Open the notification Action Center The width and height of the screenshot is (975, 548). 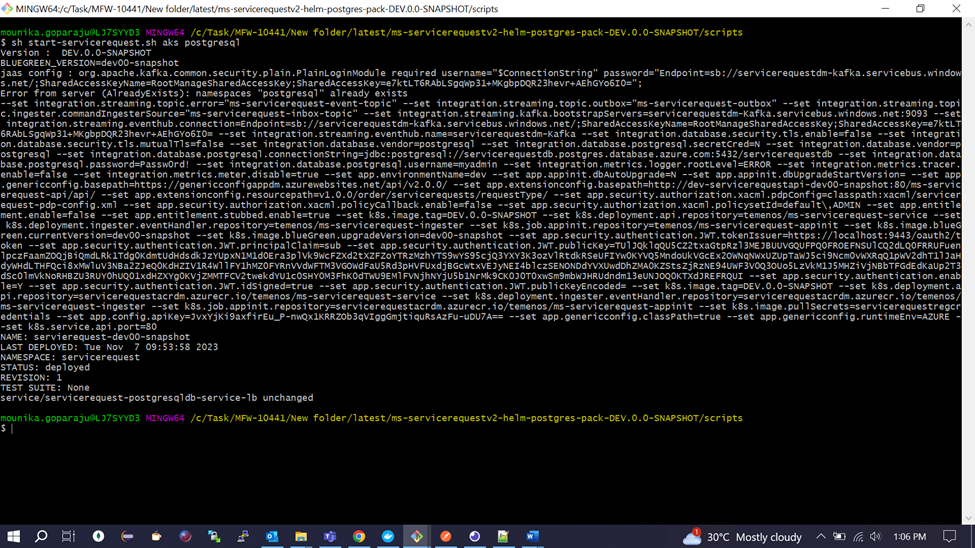pos(950,537)
